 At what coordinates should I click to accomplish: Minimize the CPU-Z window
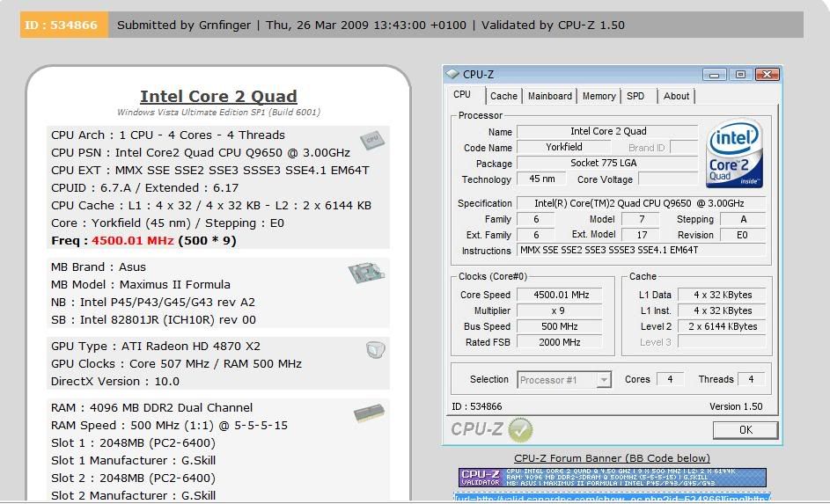(x=714, y=75)
